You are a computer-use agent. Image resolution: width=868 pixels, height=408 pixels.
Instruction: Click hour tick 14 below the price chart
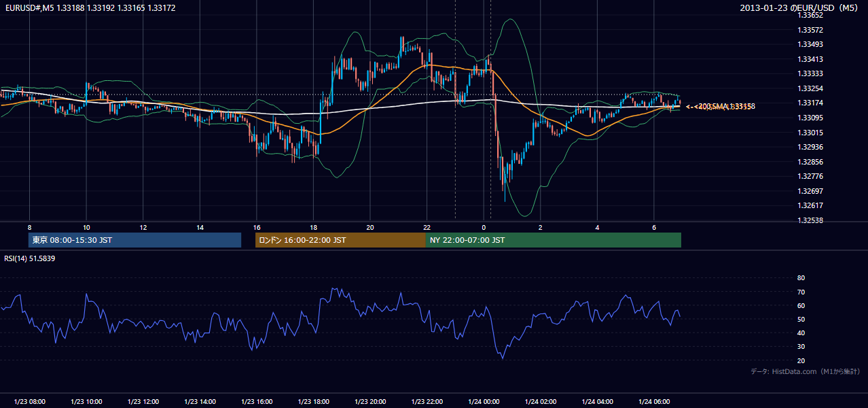(200, 227)
